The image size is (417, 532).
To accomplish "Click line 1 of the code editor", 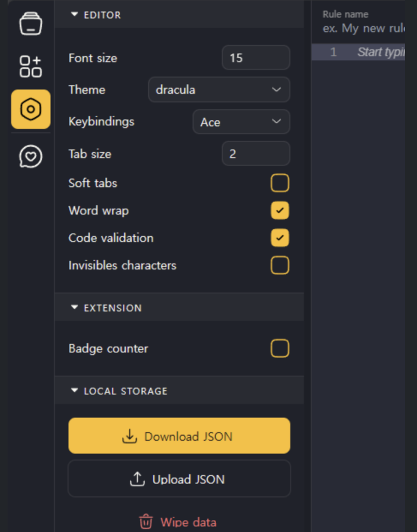I will tap(358, 52).
